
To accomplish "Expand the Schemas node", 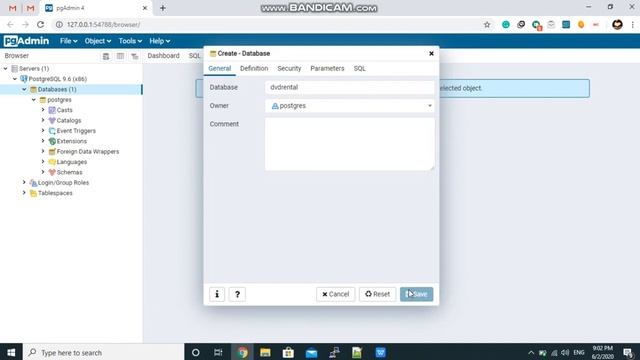I will [x=43, y=172].
